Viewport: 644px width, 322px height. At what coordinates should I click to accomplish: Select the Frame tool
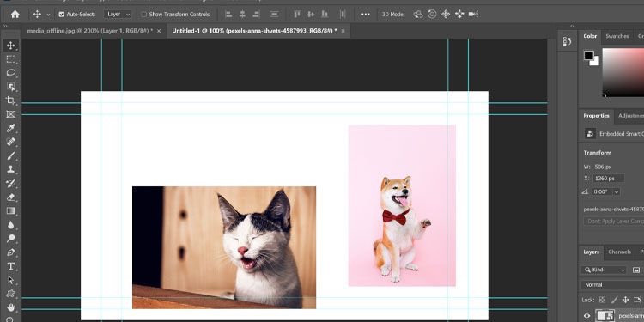pyautogui.click(x=10, y=114)
